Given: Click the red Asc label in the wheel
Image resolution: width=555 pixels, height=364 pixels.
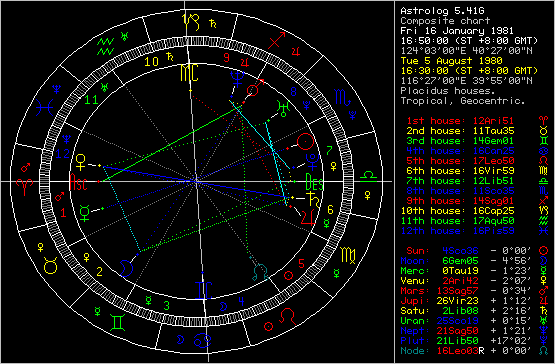Looking at the screenshot, I should (x=78, y=182).
